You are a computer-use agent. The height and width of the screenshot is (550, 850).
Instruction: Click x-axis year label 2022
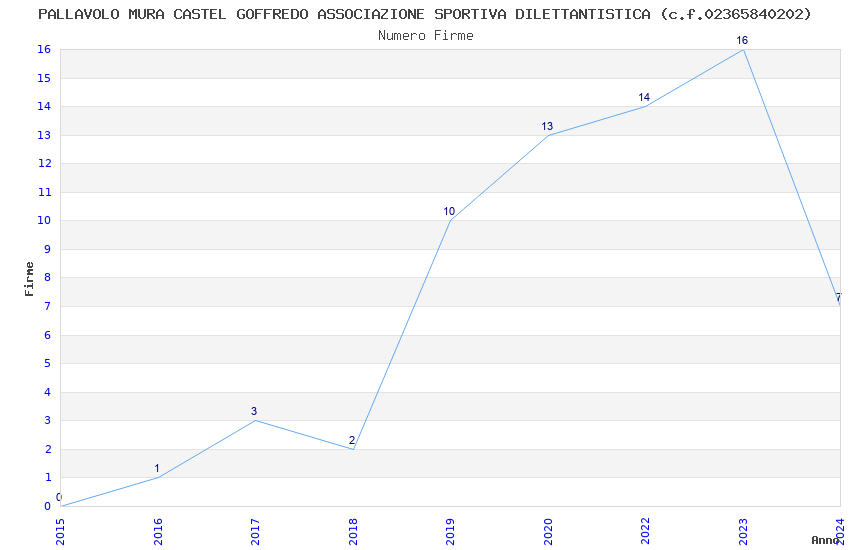[645, 532]
